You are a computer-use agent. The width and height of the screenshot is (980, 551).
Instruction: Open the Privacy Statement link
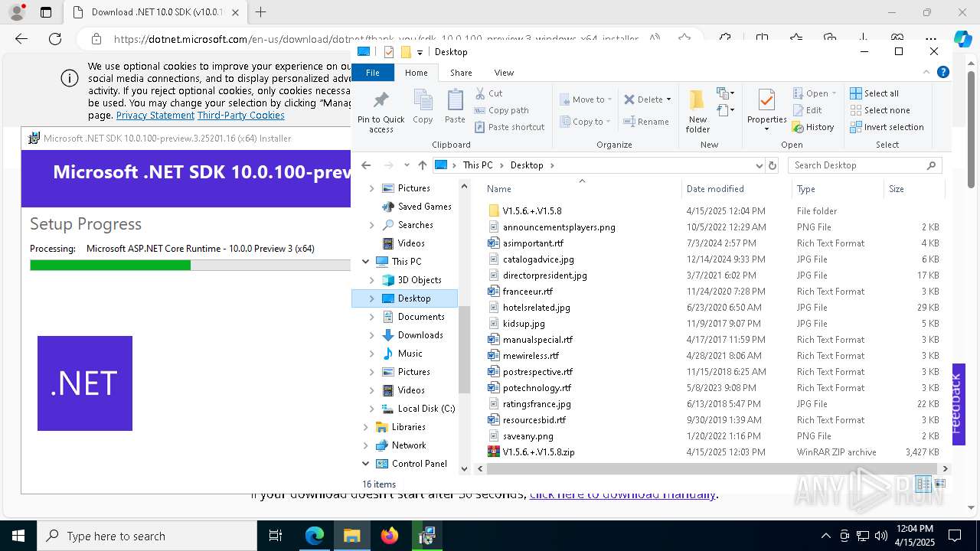(x=155, y=116)
